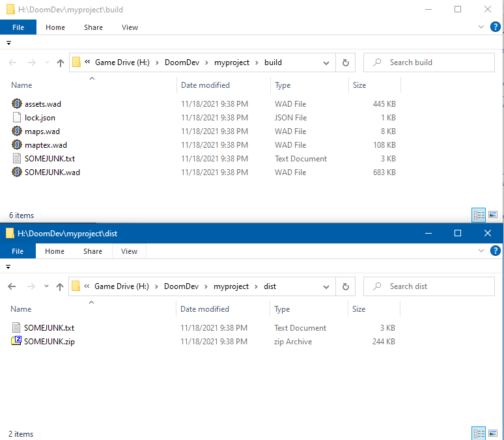Open Help in the dist window
This screenshot has height=440, width=504.
pos(495,251)
